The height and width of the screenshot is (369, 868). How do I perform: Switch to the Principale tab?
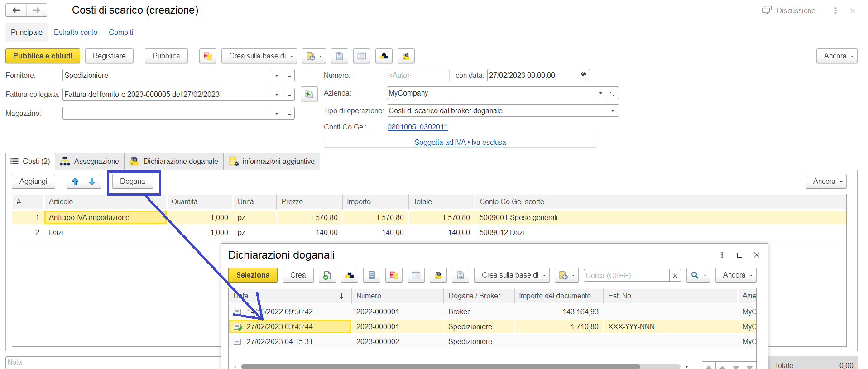(x=27, y=33)
